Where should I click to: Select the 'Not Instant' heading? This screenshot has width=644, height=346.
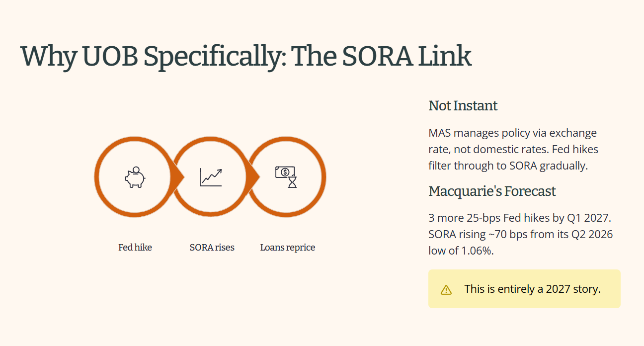pos(463,106)
